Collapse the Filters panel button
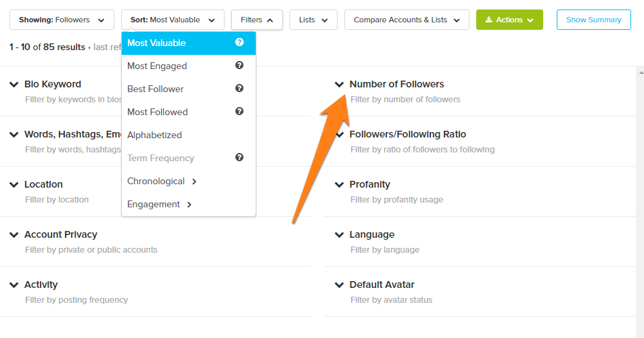 (x=256, y=20)
